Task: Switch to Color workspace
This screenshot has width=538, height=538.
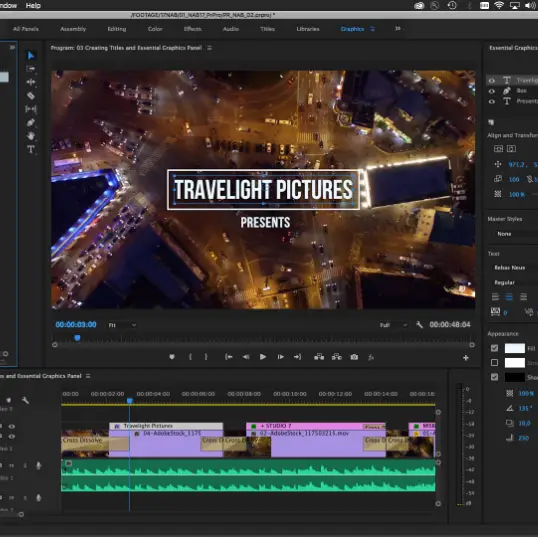Action: pyautogui.click(x=155, y=29)
